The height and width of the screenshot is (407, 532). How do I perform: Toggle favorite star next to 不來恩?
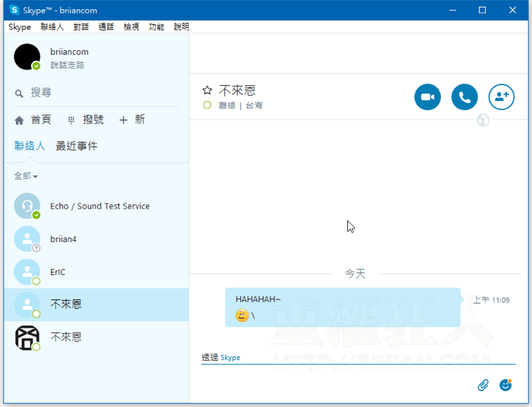click(207, 91)
